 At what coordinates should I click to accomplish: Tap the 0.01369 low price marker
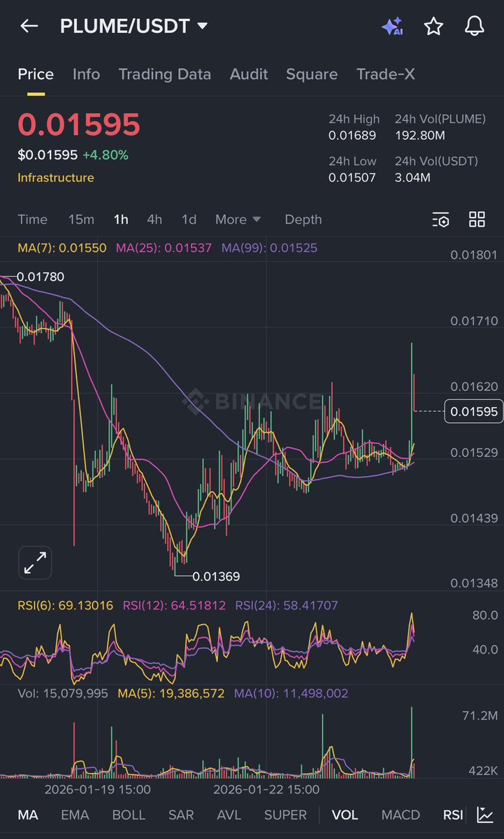(216, 577)
